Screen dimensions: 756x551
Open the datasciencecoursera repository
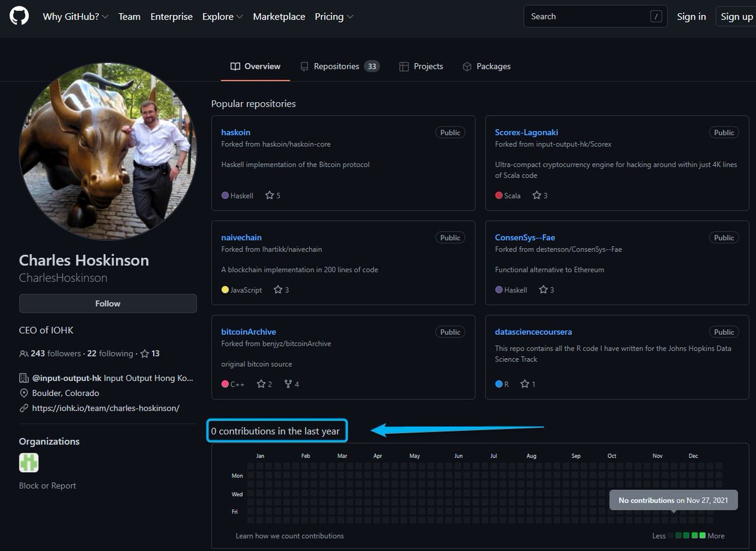coord(534,332)
